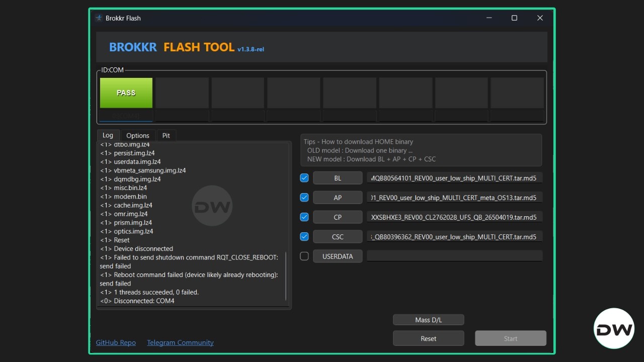
Task: Click the log panel vertical scrollbar
Action: pyautogui.click(x=286, y=276)
